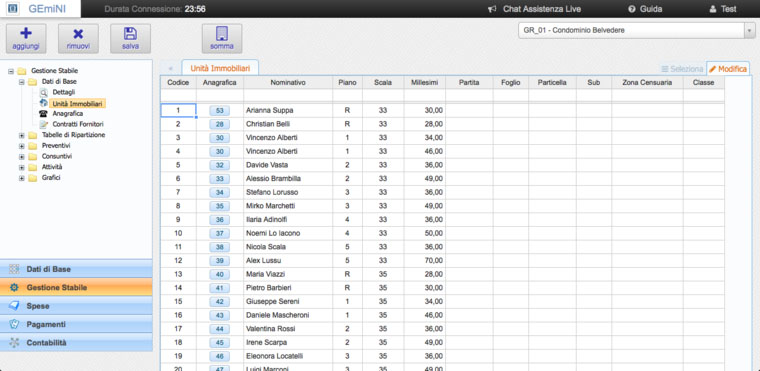Click the Contratti Fornitori document icon

(x=44, y=124)
